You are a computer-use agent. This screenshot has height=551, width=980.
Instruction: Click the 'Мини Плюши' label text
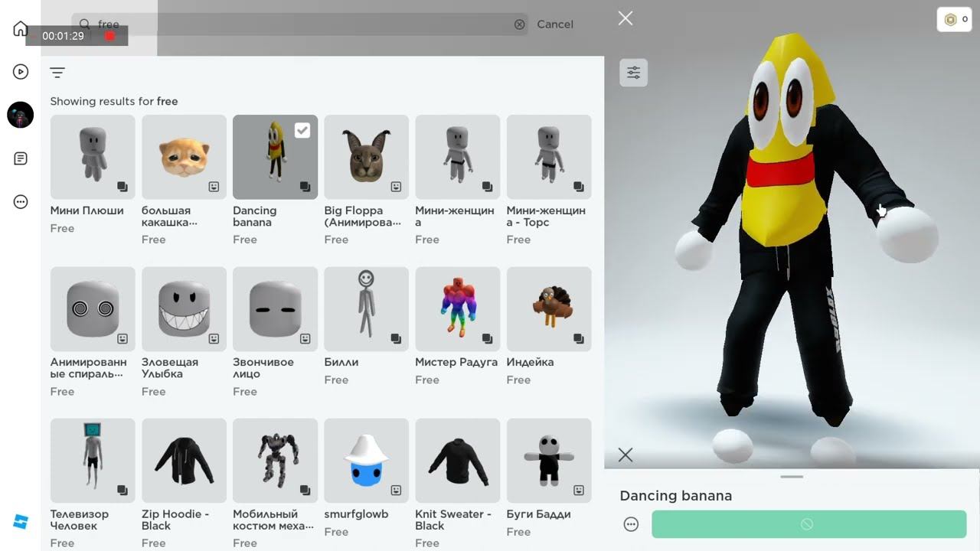pos(87,210)
